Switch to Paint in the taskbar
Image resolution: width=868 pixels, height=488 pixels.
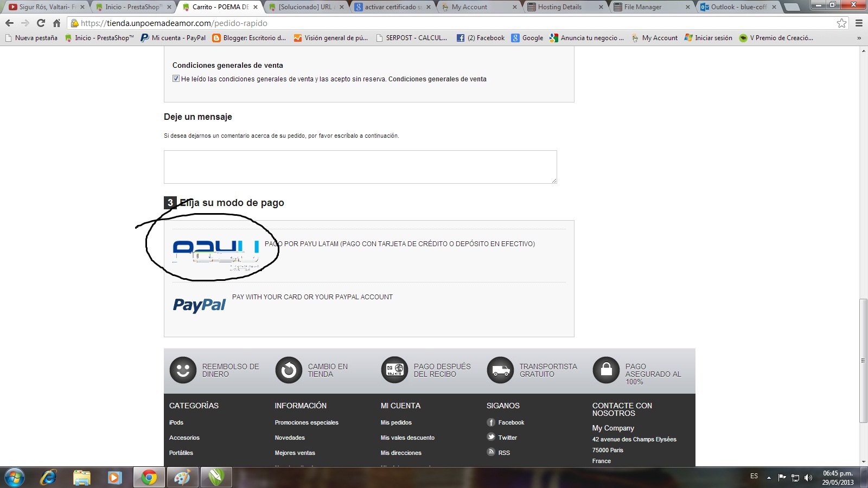click(x=182, y=477)
